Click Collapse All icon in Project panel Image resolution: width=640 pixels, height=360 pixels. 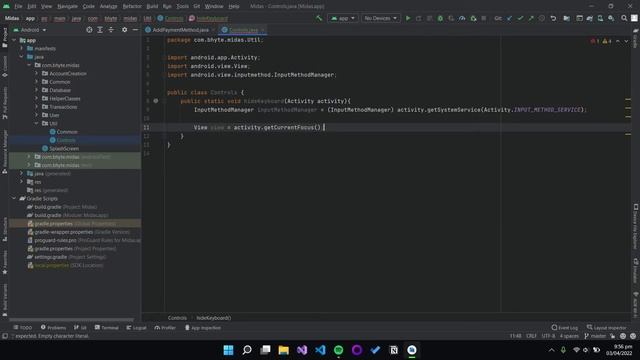[111, 30]
